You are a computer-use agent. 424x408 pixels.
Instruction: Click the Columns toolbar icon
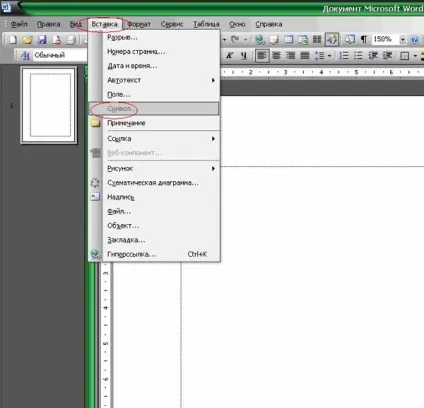[317, 40]
